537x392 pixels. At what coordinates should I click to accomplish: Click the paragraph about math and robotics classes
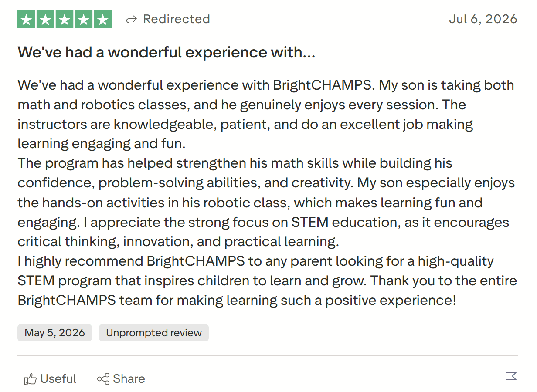266,114
